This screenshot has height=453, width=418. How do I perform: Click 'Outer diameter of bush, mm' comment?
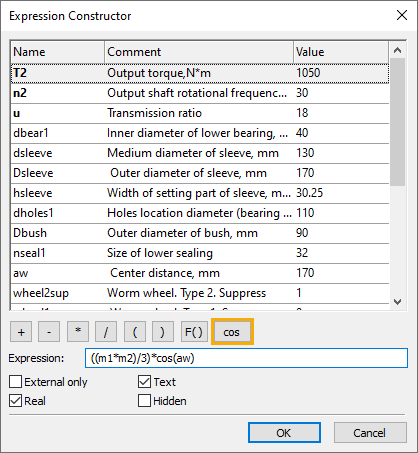(x=182, y=233)
